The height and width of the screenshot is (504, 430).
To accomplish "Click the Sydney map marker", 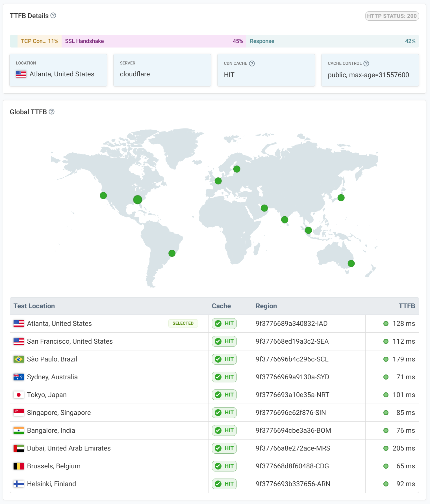I will (351, 264).
